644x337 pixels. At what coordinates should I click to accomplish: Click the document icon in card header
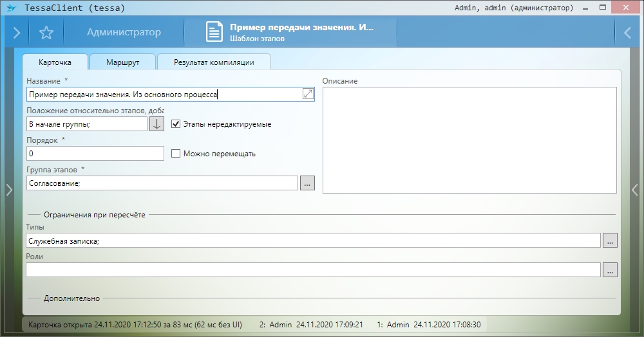[214, 32]
